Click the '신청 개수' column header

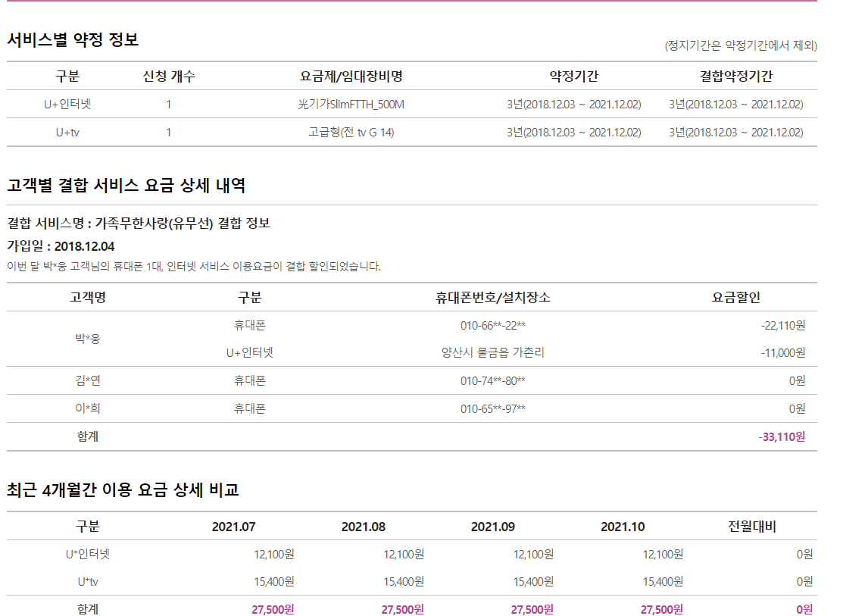tap(169, 77)
